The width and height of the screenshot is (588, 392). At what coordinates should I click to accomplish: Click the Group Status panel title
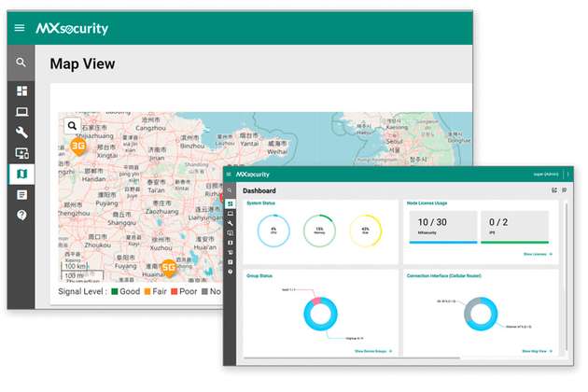[x=259, y=275]
